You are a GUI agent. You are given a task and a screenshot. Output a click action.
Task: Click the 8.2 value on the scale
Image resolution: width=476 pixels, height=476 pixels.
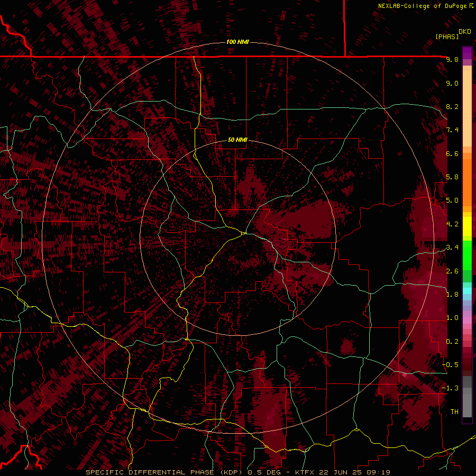tap(452, 106)
